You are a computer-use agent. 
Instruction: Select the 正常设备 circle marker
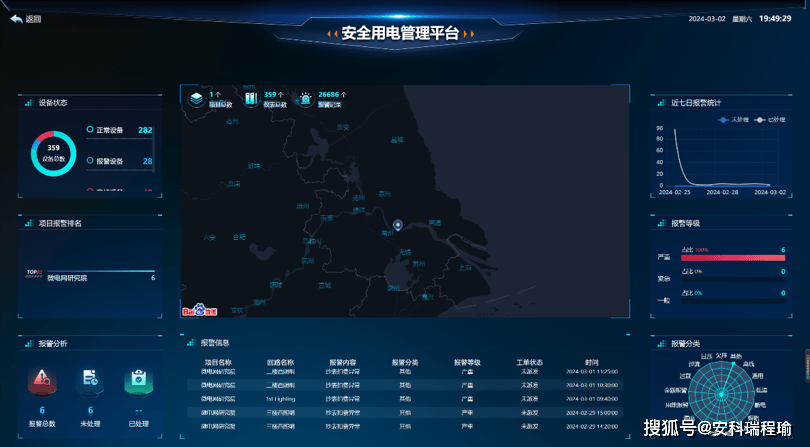coord(90,130)
